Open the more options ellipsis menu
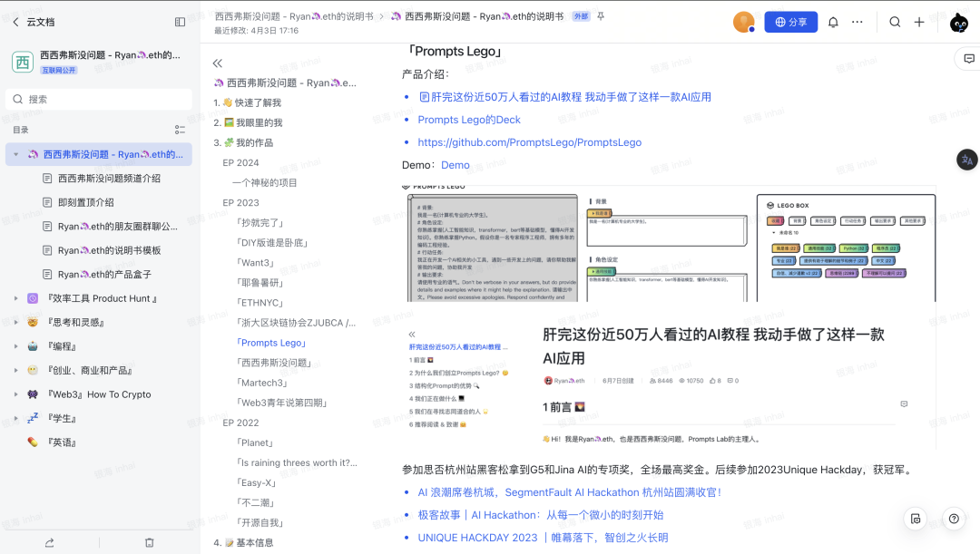980x554 pixels. point(857,22)
